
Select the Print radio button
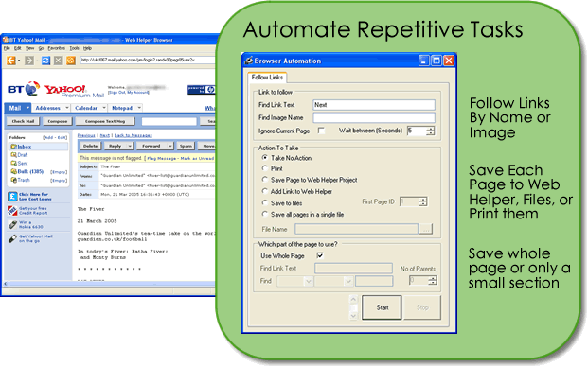(265, 168)
